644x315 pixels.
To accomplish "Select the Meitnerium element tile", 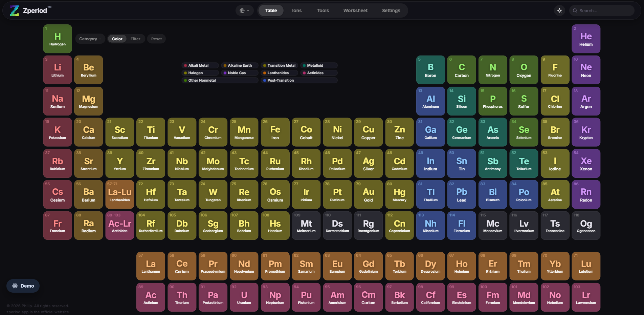I will tap(306, 226).
